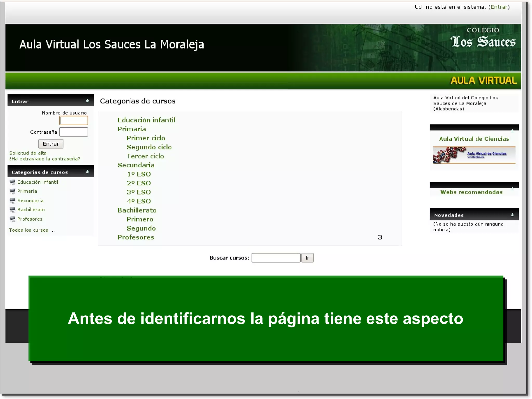Open the Aula Virtual de Ciencias banner image
532x399 pixels.
tap(474, 155)
